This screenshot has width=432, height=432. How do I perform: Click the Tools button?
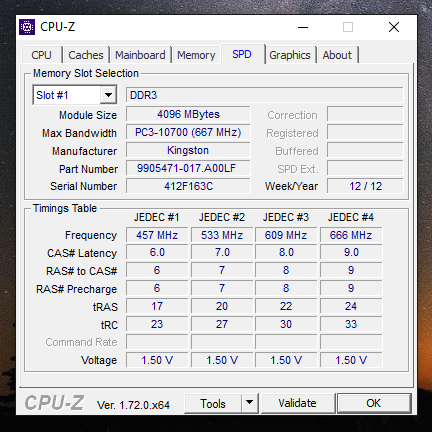(213, 403)
